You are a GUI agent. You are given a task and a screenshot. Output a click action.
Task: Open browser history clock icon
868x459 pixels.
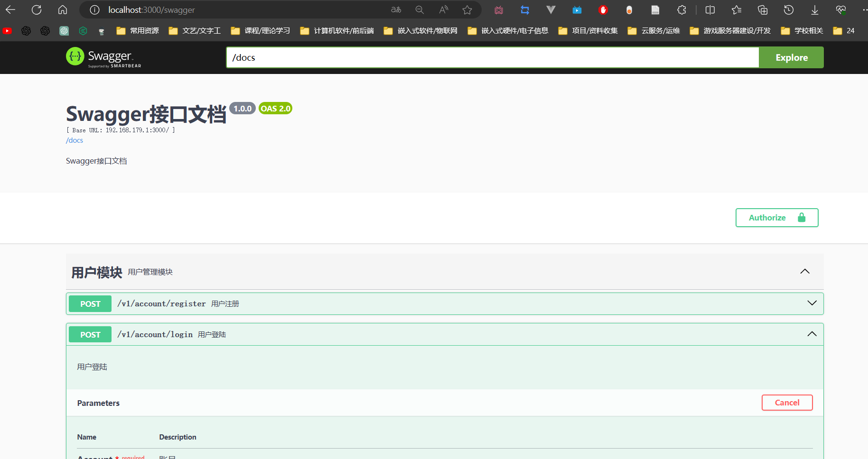click(788, 10)
